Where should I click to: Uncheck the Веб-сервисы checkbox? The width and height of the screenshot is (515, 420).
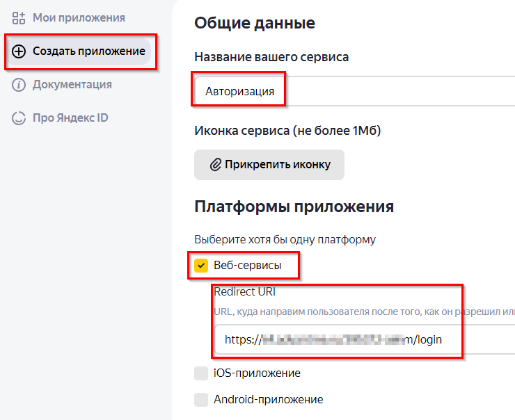click(x=201, y=265)
